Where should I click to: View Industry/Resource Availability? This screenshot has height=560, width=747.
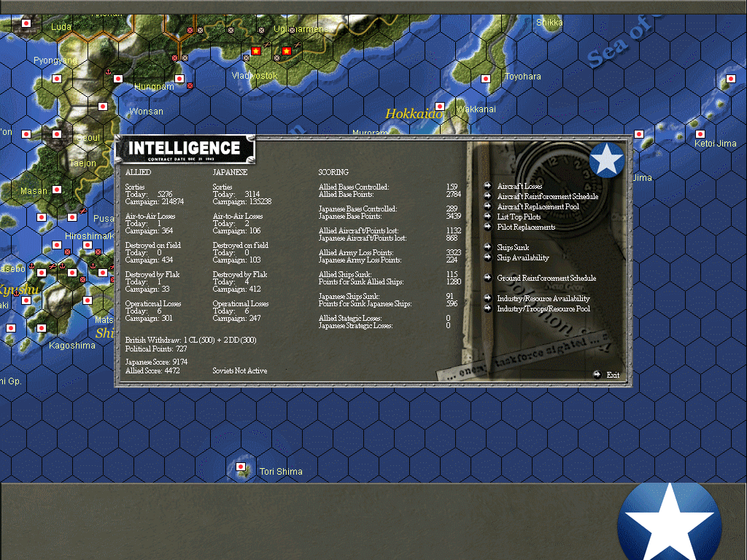point(543,298)
